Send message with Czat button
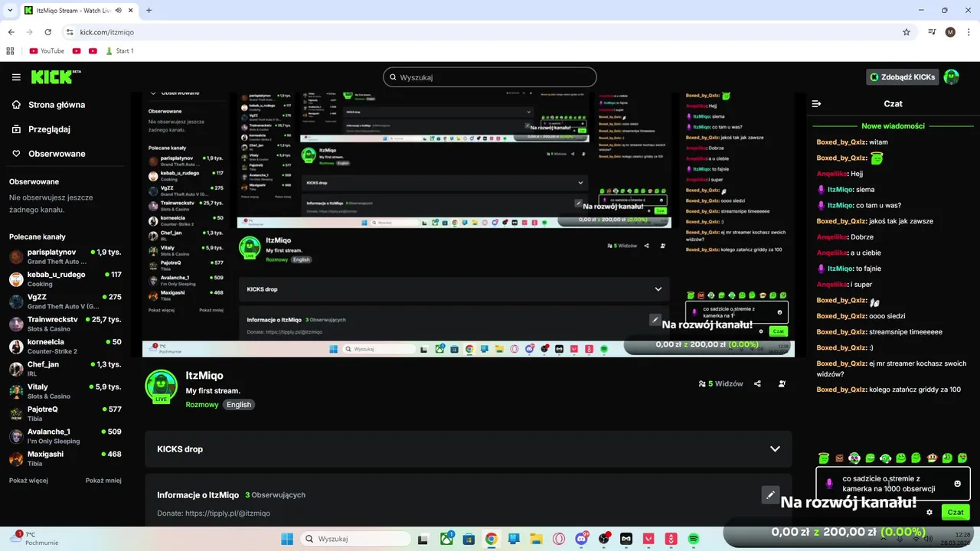Screen dimensions: 980x551 [x=955, y=512]
